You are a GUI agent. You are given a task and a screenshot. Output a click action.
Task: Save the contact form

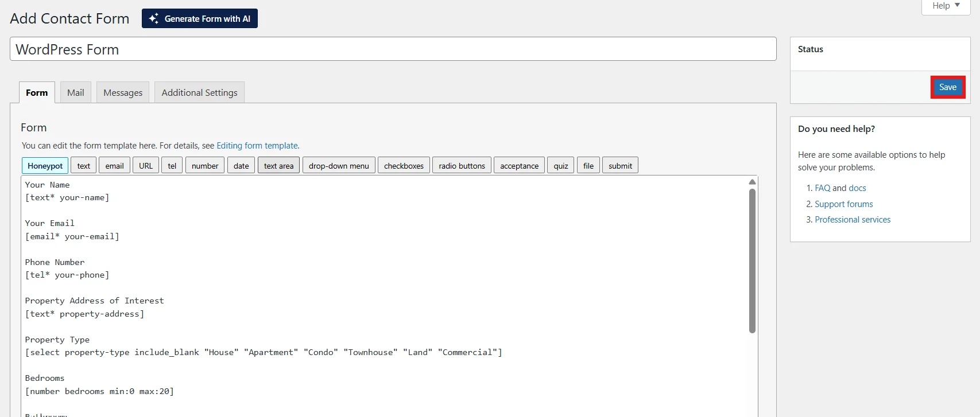(948, 87)
